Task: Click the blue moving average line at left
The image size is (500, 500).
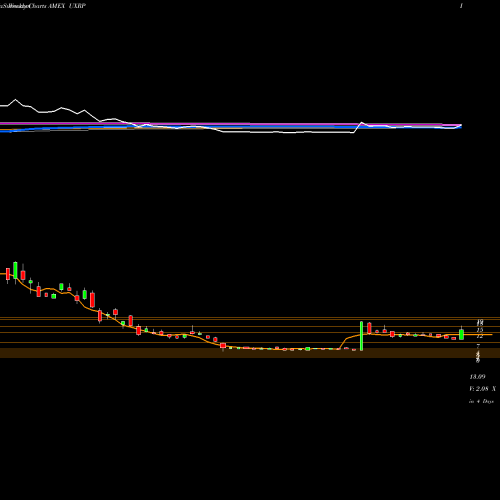Action: click(20, 130)
